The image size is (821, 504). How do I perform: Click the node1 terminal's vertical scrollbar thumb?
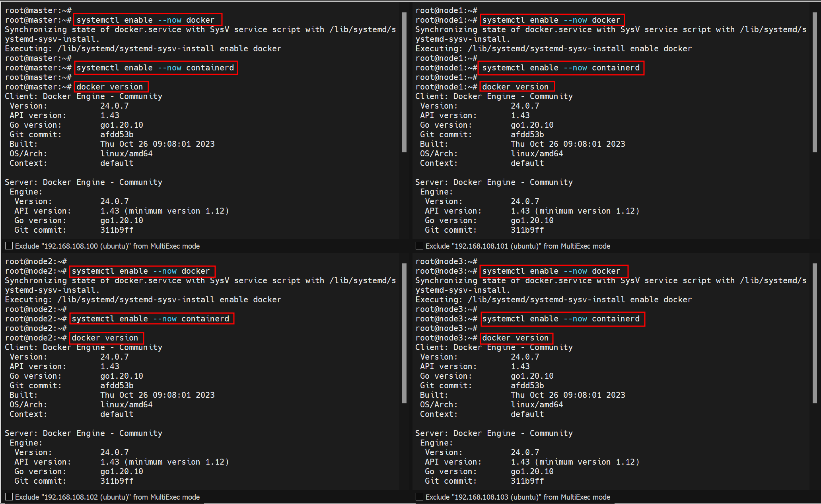point(815,82)
